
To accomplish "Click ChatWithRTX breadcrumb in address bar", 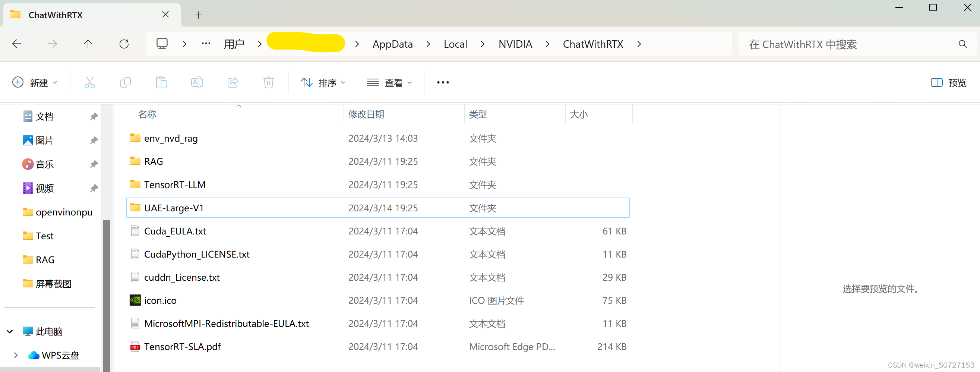I will click(x=593, y=44).
